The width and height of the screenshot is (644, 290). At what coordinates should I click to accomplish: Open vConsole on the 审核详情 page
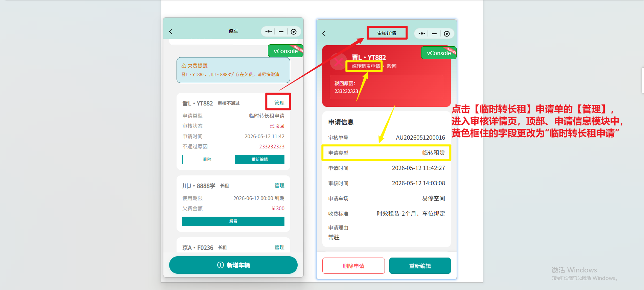tap(439, 53)
